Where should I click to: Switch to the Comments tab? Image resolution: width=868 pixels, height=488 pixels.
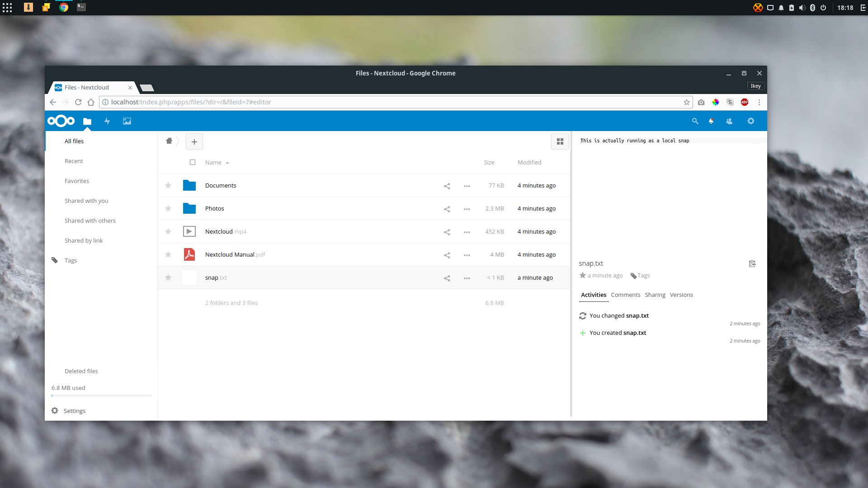pyautogui.click(x=626, y=295)
